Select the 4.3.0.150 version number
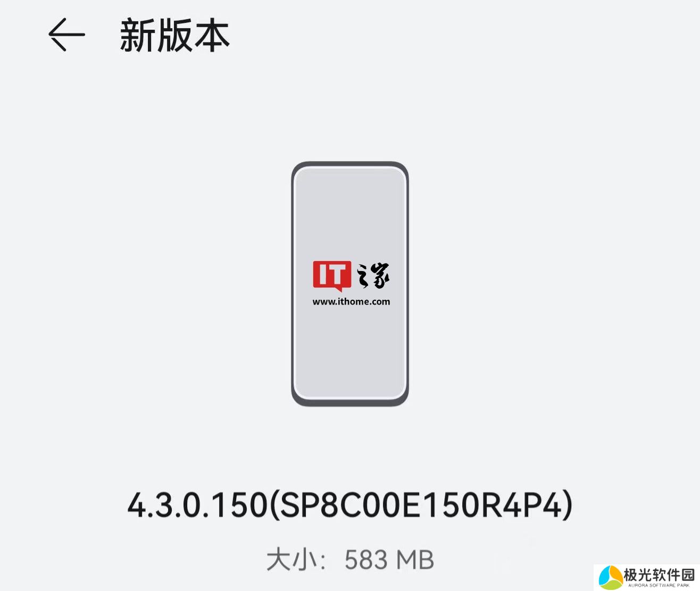The height and width of the screenshot is (591, 700). 197,505
